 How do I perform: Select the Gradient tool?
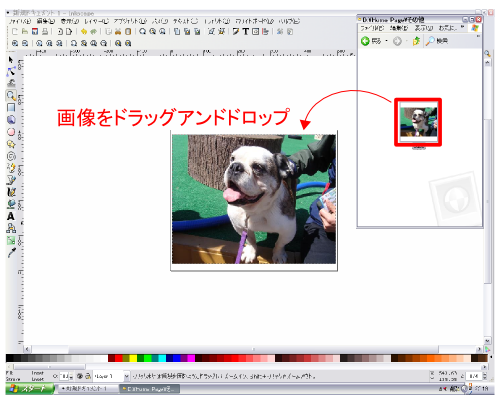click(x=11, y=240)
